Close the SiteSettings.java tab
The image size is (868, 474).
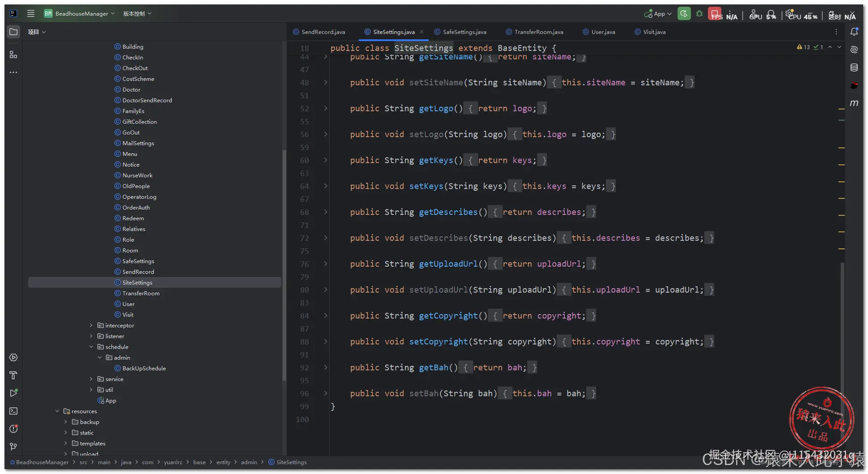(422, 32)
